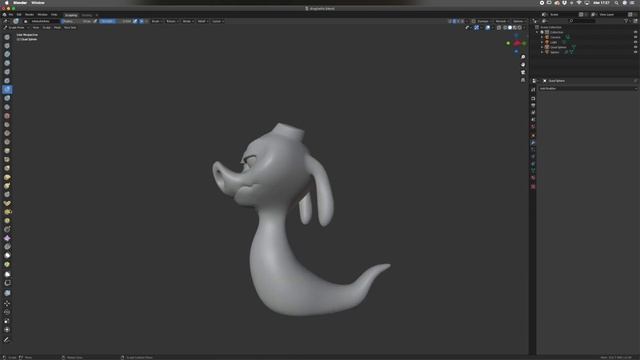Click the red X axis on navigation gizmo

pos(517,43)
